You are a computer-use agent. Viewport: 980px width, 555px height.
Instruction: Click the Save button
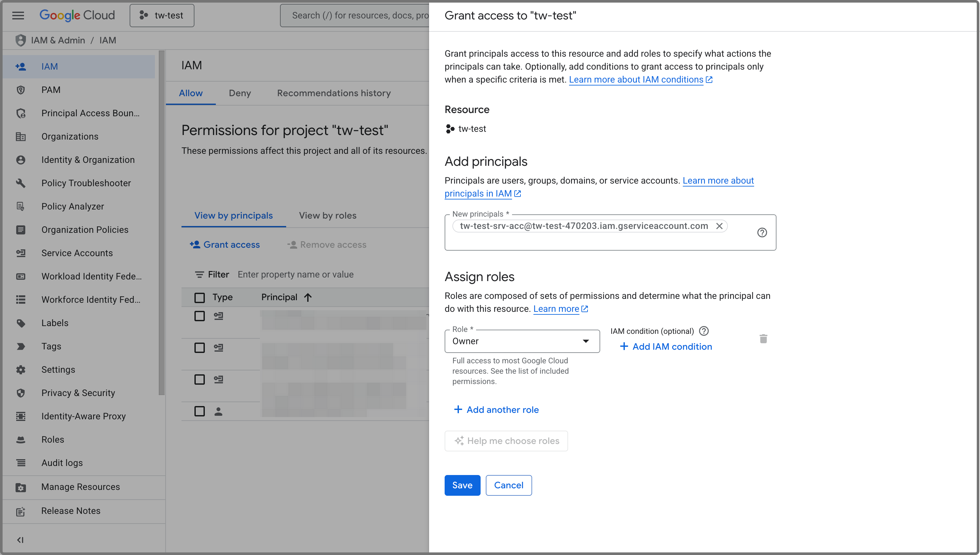coord(462,485)
